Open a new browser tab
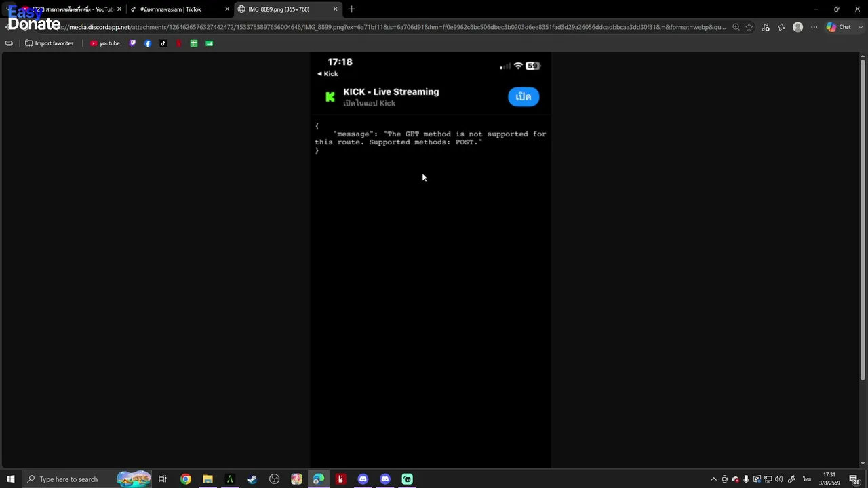The width and height of the screenshot is (868, 488). [x=351, y=9]
